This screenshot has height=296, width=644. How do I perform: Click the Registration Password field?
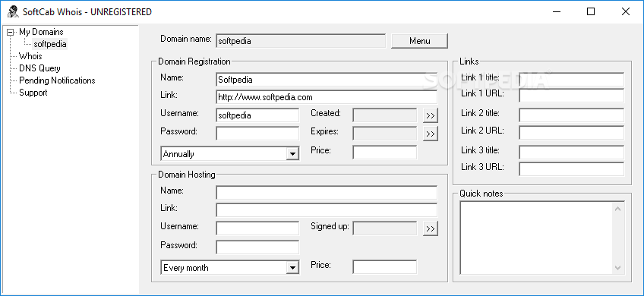point(257,134)
